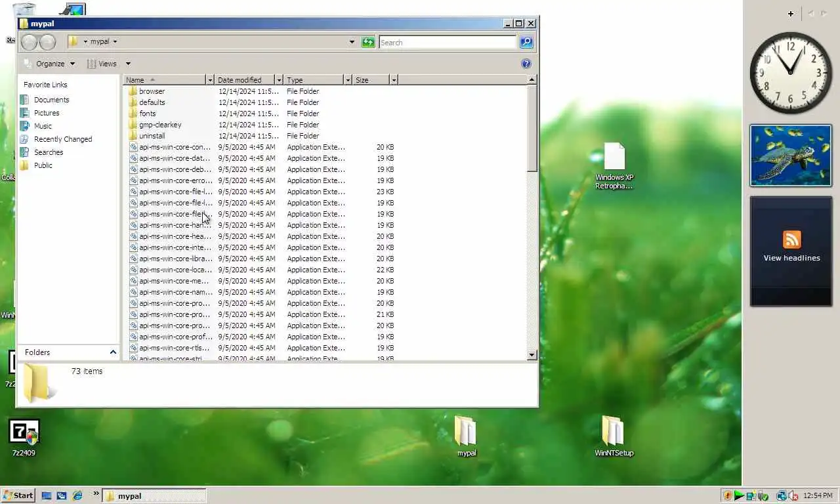Select the mypal folder on the desktop
Image resolution: width=840 pixels, height=504 pixels.
pos(466,436)
